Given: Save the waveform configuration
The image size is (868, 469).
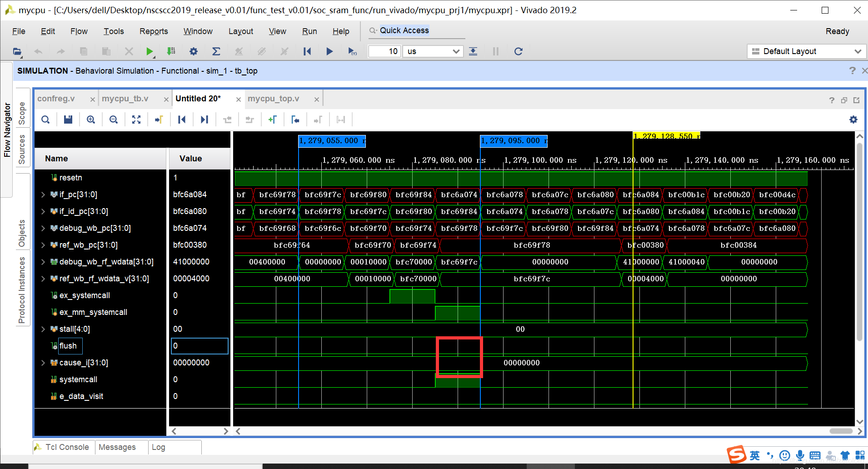Looking at the screenshot, I should [x=68, y=120].
